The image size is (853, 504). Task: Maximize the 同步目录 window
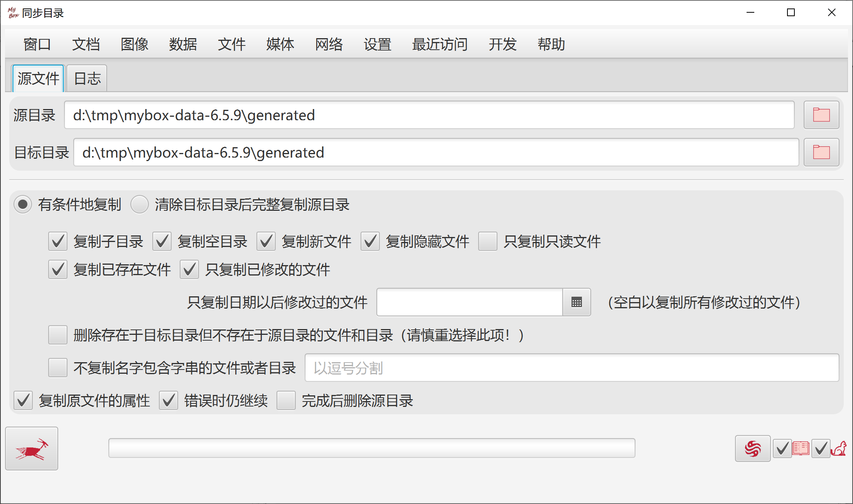tap(791, 13)
